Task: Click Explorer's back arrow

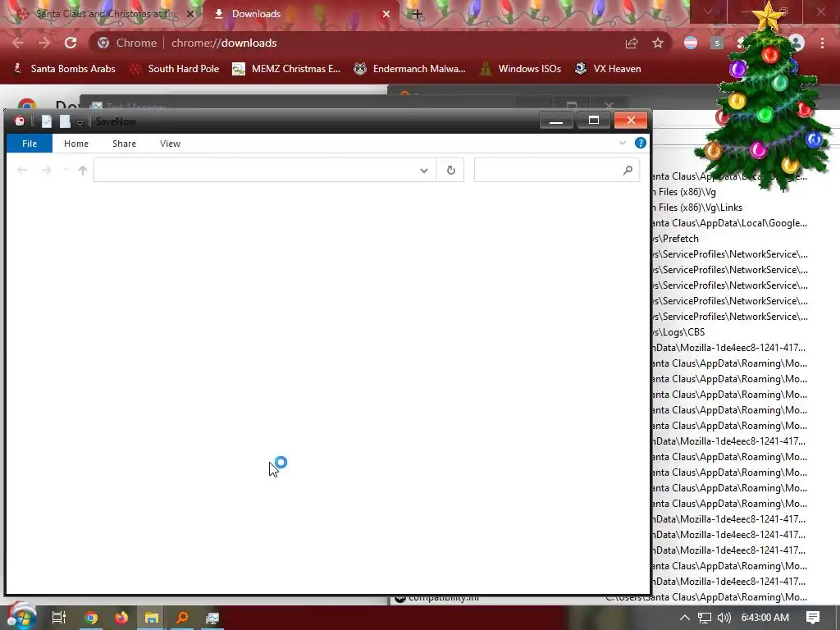Action: pos(22,170)
